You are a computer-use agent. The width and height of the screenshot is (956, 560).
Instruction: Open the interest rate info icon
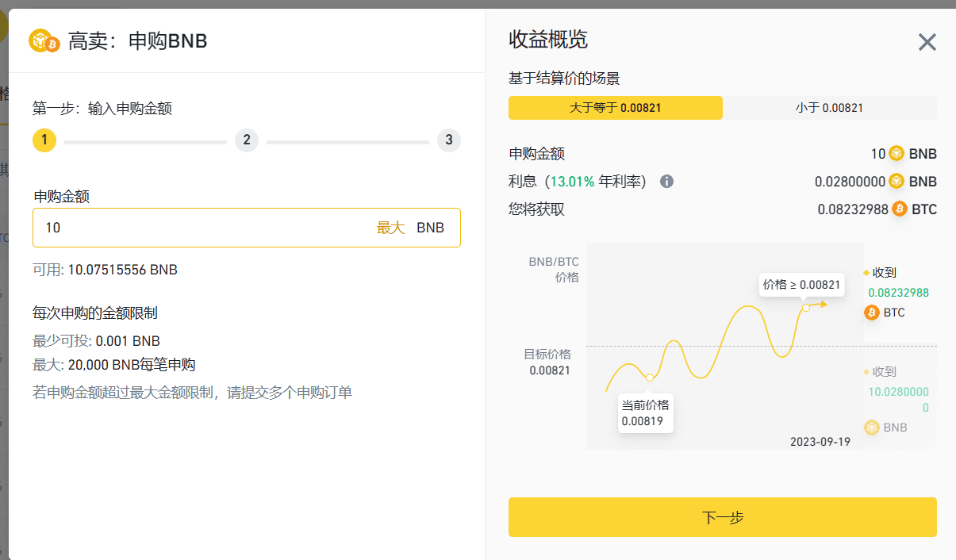tap(667, 182)
